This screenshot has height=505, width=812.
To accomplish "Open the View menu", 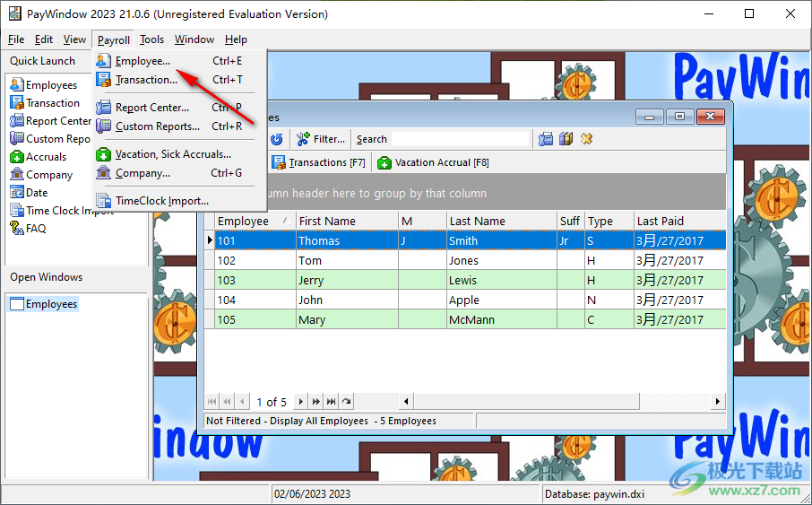I will coord(74,39).
